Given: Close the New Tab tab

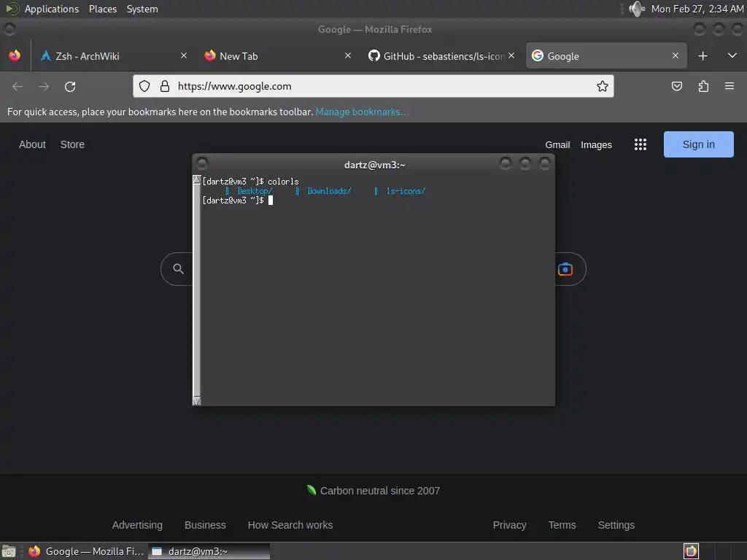Looking at the screenshot, I should (348, 55).
